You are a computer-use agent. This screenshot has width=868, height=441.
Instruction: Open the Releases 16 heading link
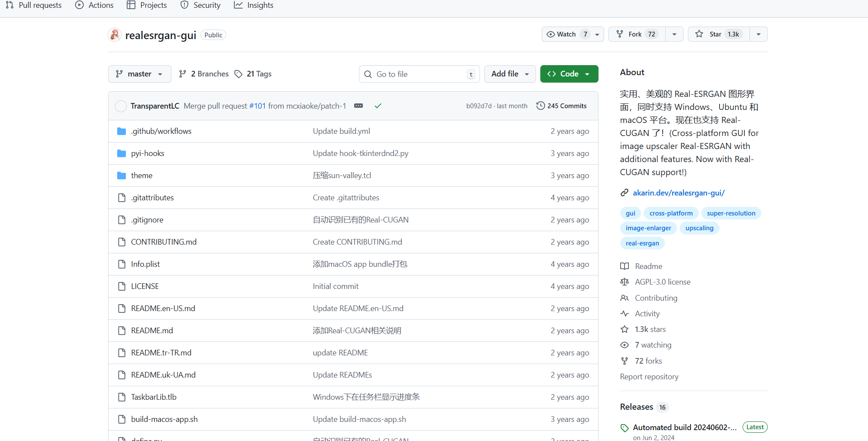(x=644, y=407)
